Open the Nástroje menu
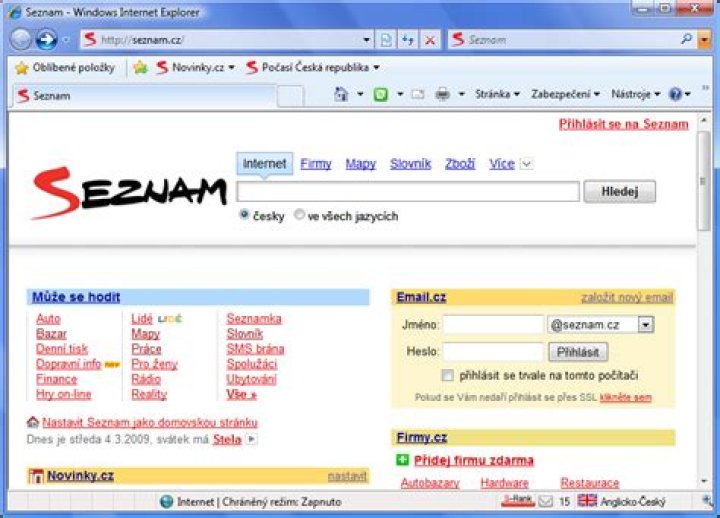This screenshot has height=518, width=720. point(636,94)
